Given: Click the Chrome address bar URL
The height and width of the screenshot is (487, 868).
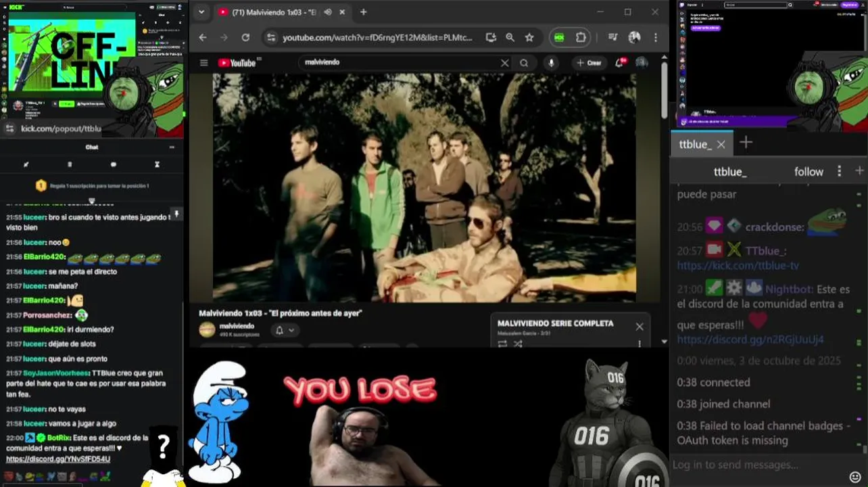Looking at the screenshot, I should click(377, 38).
